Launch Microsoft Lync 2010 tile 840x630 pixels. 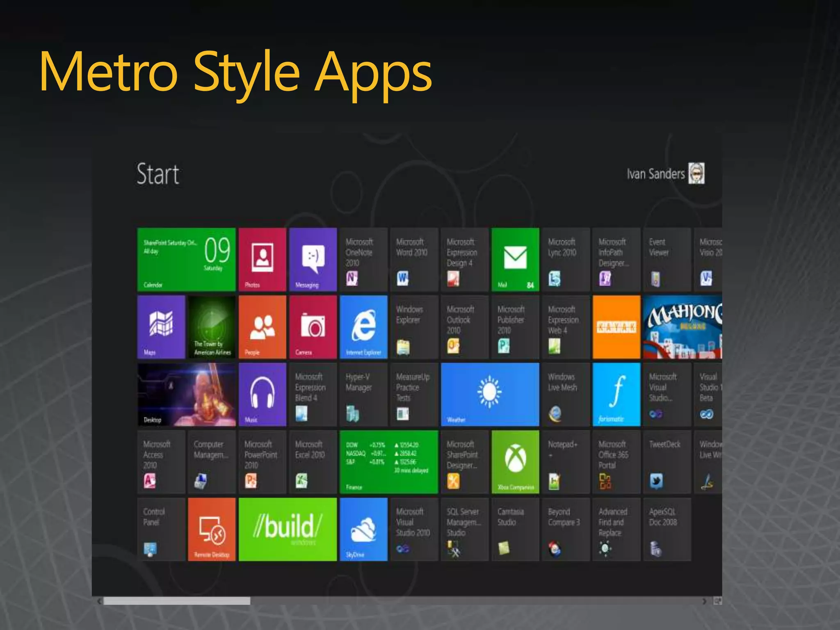pyautogui.click(x=566, y=259)
